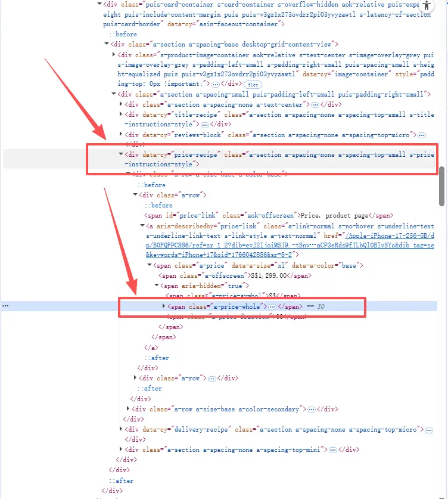Click ellipsis badge in the s-product-image-container node

point(216,84)
